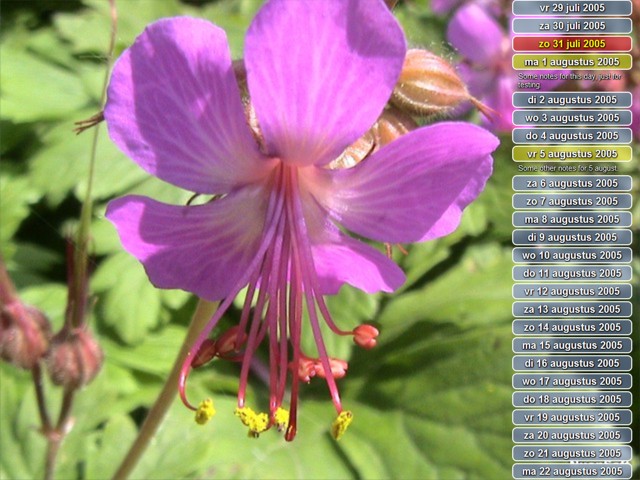Image resolution: width=640 pixels, height=480 pixels.
Task: Pick di 9 augustus 2005
Action: click(572, 237)
